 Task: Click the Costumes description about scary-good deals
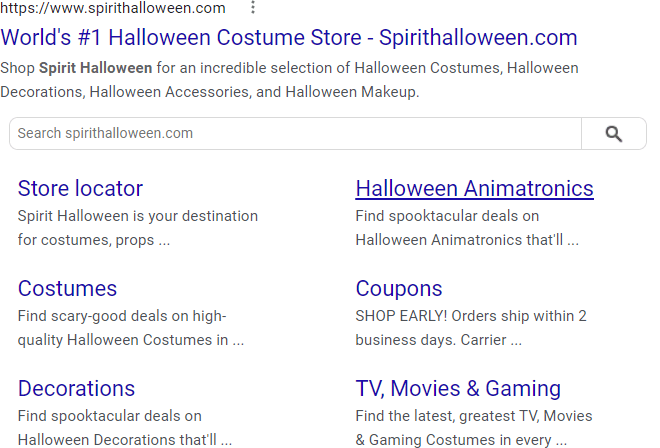[130, 328]
